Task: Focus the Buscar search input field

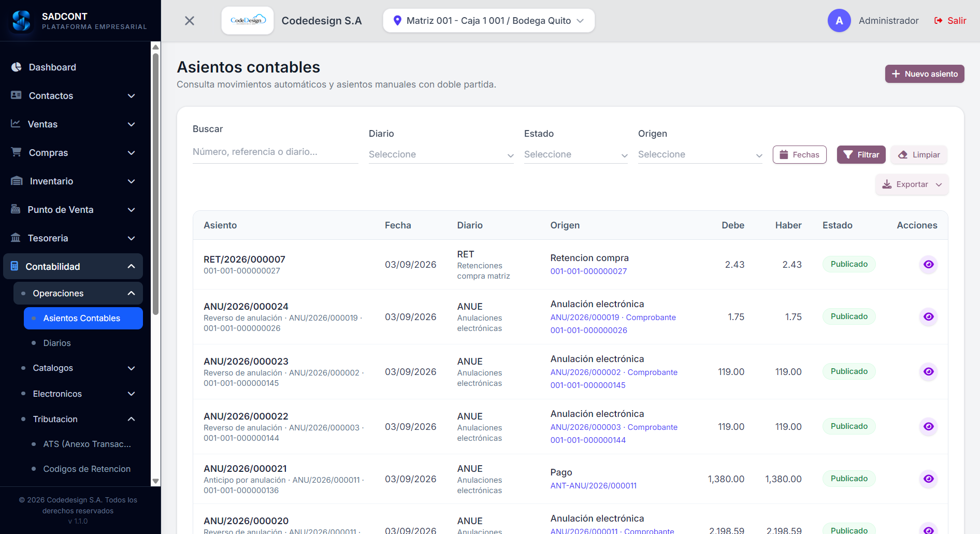Action: click(275, 152)
